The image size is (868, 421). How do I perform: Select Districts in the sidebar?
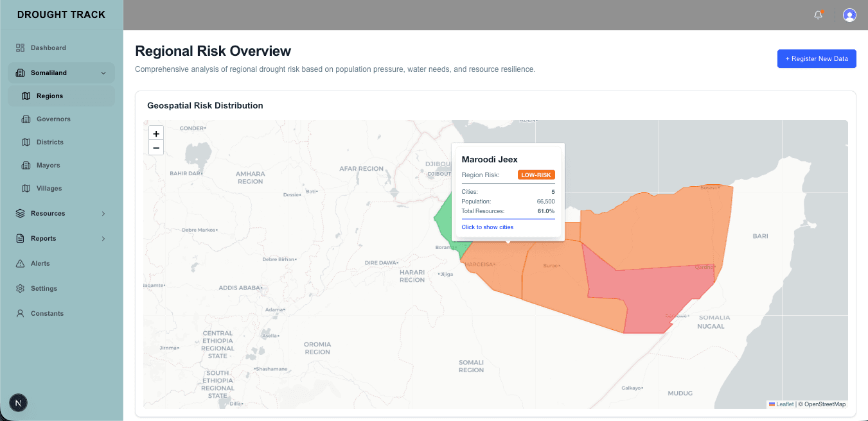click(x=49, y=142)
